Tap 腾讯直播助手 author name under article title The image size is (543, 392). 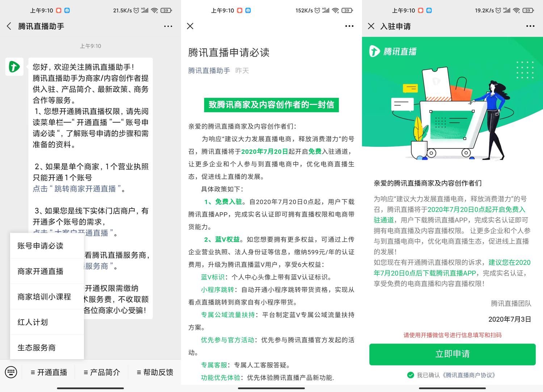(209, 71)
